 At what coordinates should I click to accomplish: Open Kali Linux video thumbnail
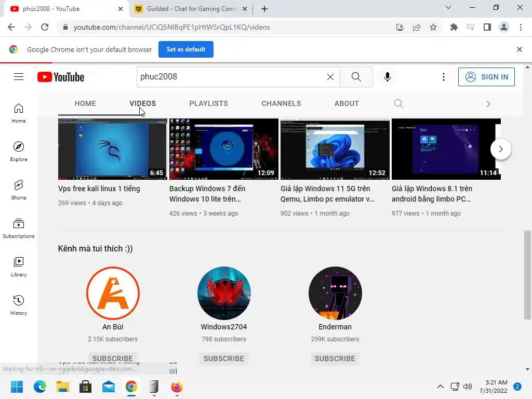click(x=113, y=149)
